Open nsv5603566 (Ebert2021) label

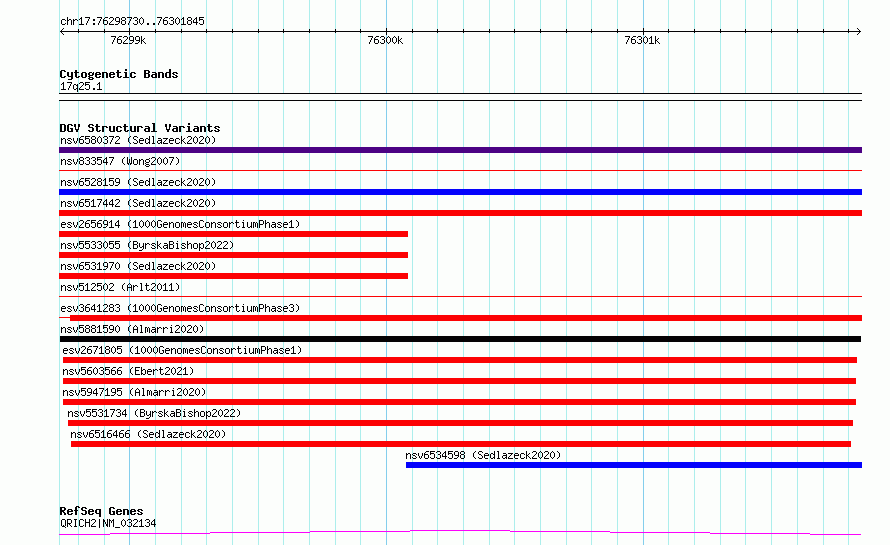coord(128,371)
